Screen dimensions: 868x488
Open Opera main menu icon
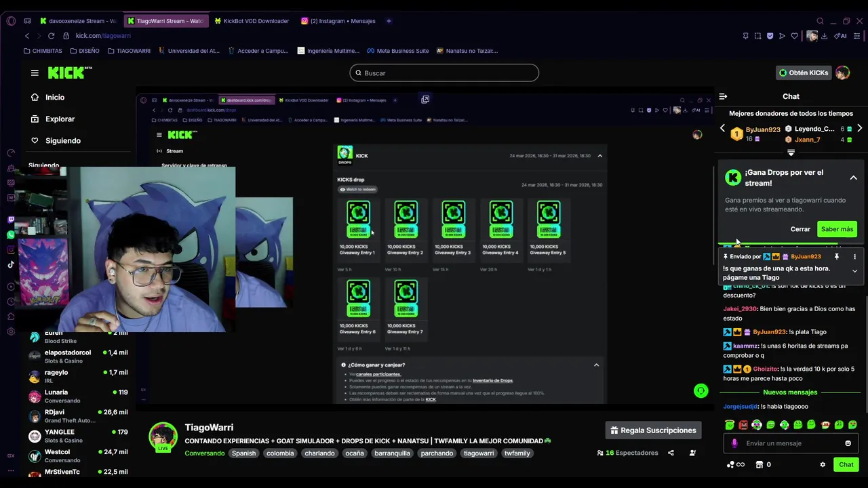(x=11, y=21)
